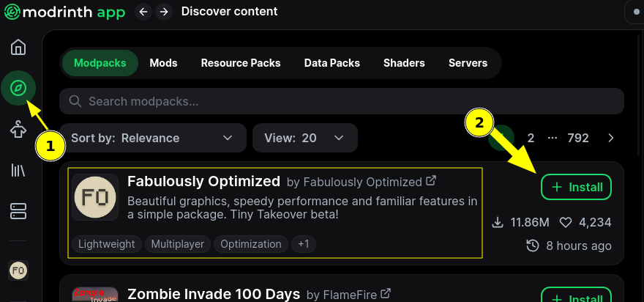Open the Library books icon
644x302 pixels.
pos(18,170)
